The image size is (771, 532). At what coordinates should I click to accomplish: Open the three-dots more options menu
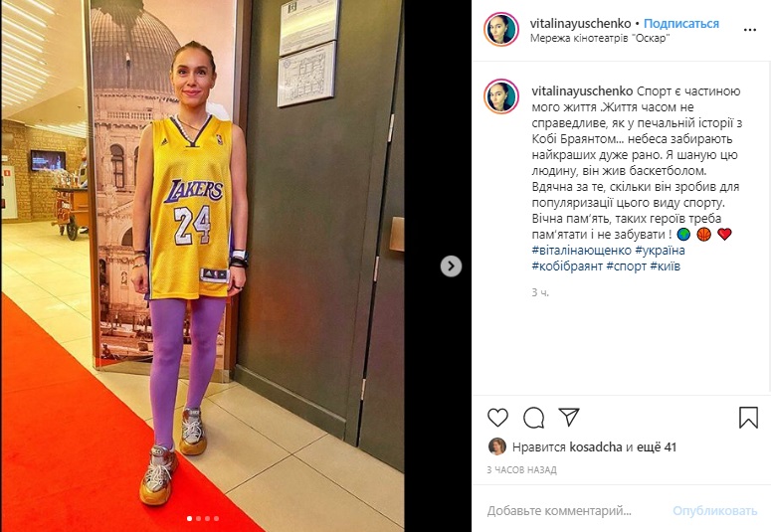click(x=750, y=30)
